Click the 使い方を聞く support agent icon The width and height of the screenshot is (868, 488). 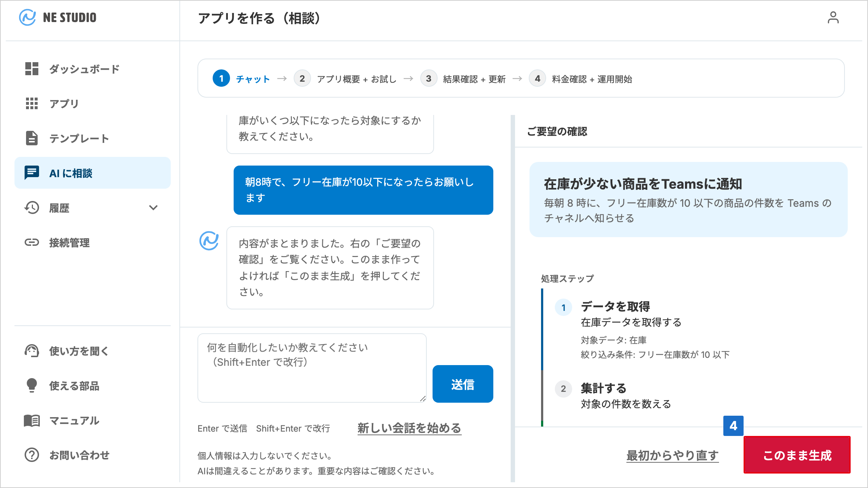[32, 351]
